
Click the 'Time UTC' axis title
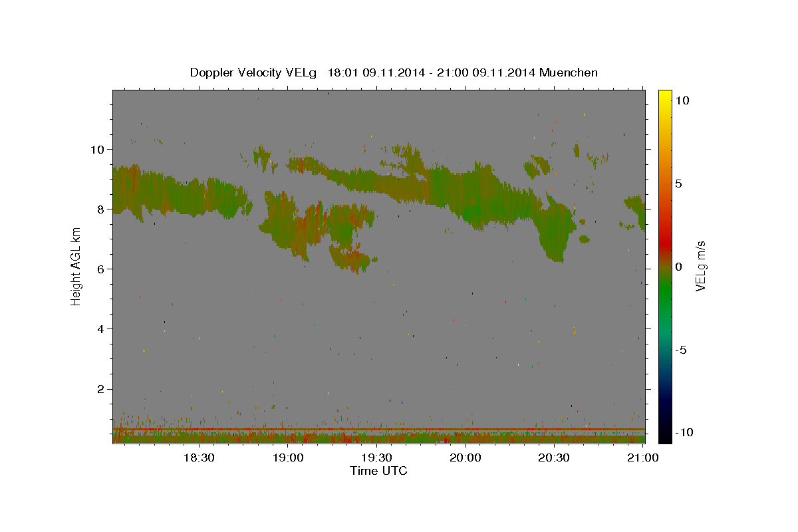pyautogui.click(x=378, y=471)
